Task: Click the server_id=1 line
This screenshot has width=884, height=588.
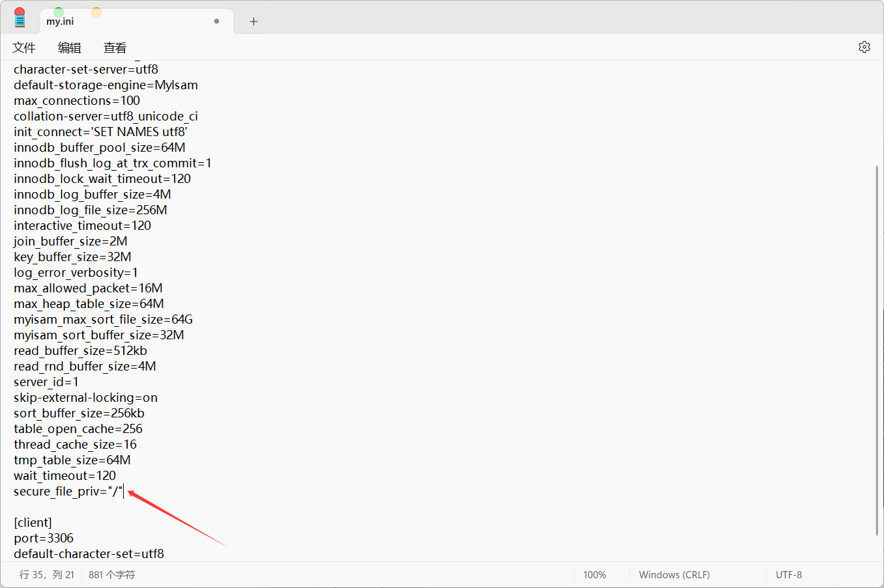Action: (x=46, y=382)
